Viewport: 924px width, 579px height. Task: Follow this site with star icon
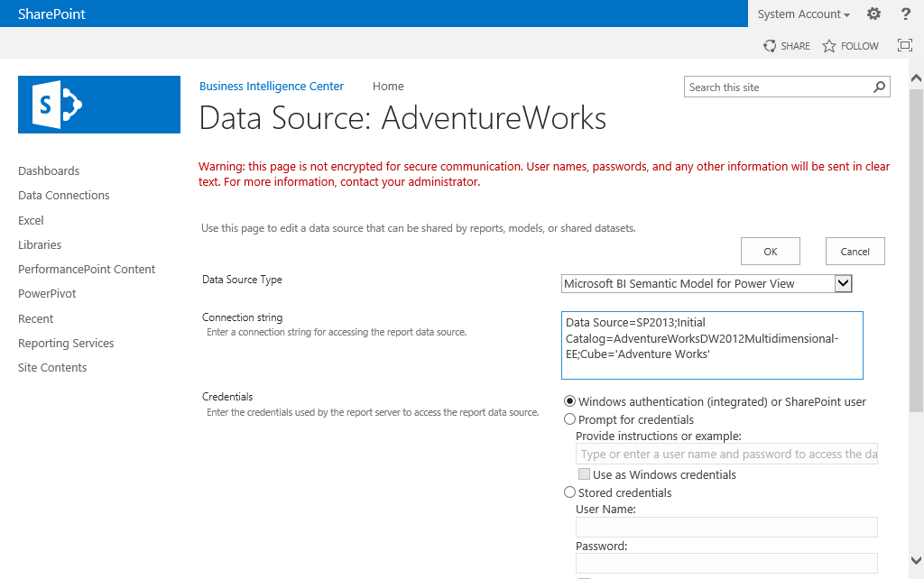click(x=829, y=46)
